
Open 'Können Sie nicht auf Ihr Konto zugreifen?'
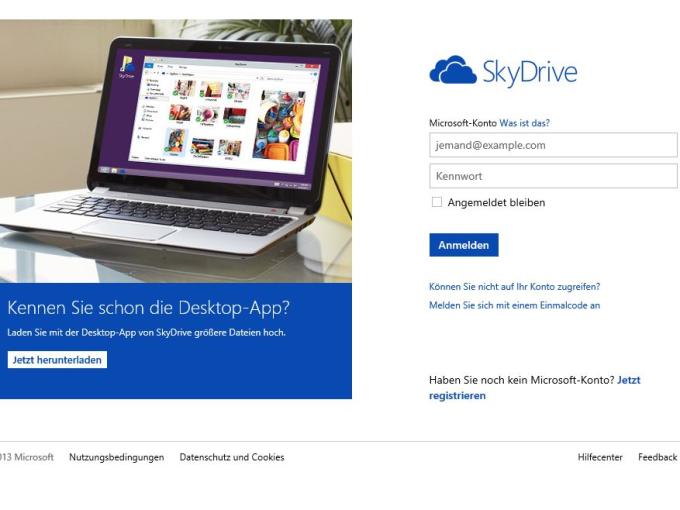click(x=514, y=287)
